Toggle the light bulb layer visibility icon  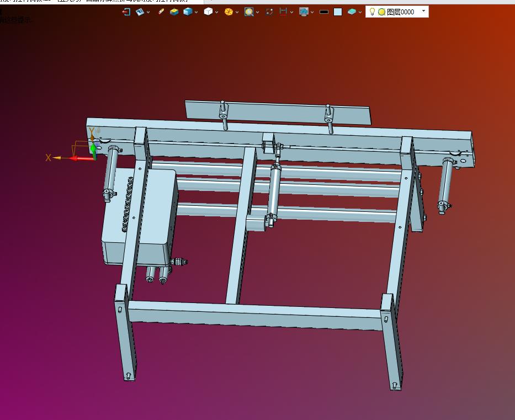point(372,12)
